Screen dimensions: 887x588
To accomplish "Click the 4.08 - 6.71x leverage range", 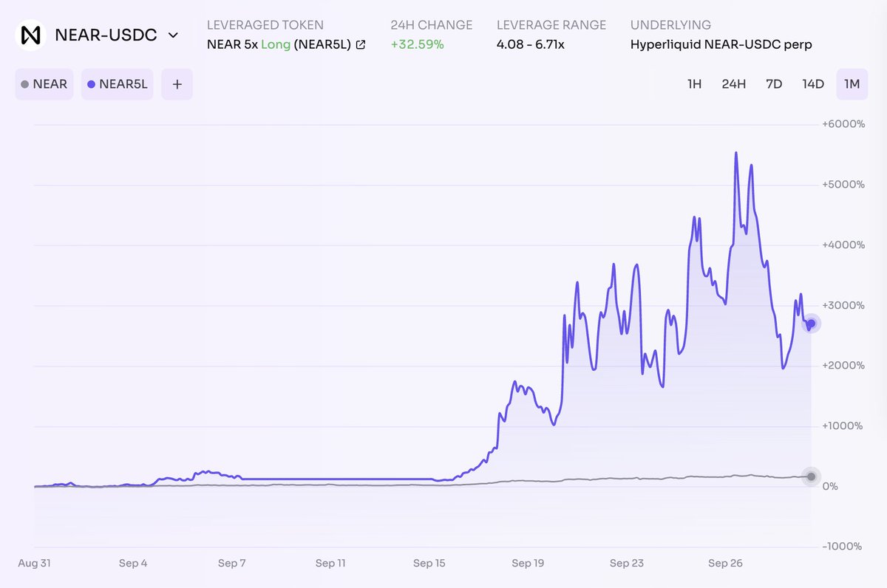I will [x=531, y=44].
